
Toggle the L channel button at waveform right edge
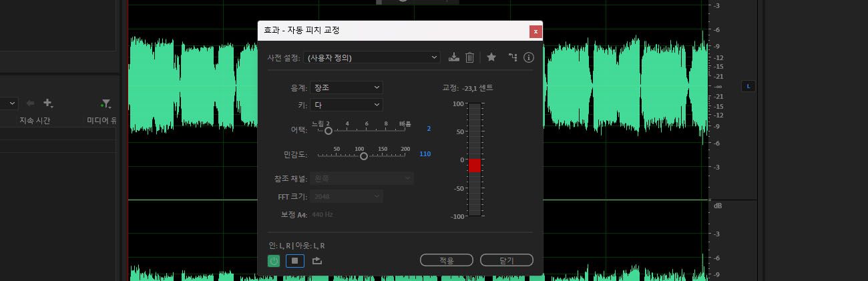tap(748, 86)
